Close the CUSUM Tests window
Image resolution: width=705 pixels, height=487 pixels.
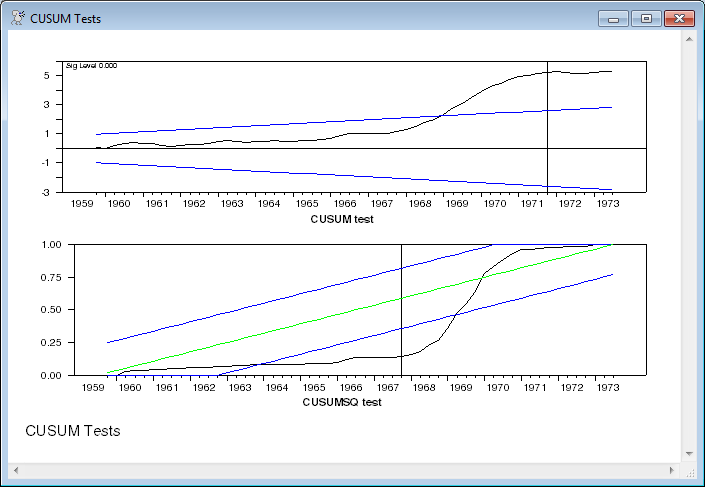click(x=679, y=18)
